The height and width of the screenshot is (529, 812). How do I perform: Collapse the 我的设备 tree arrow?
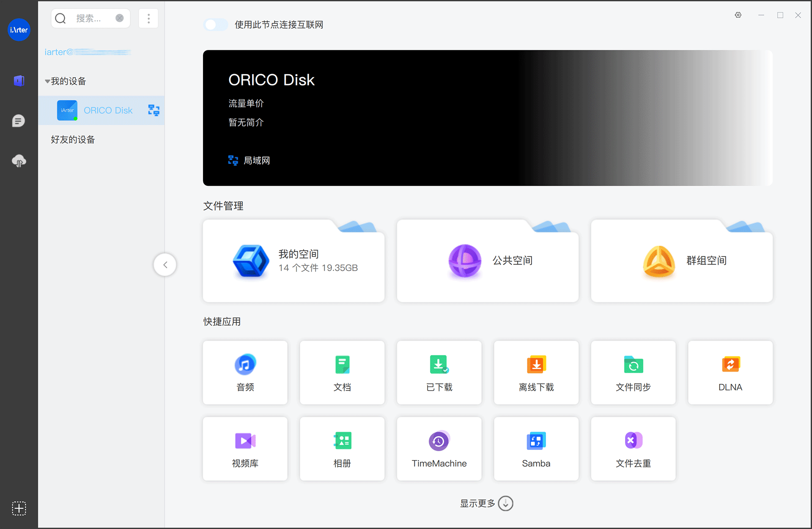[x=47, y=81]
